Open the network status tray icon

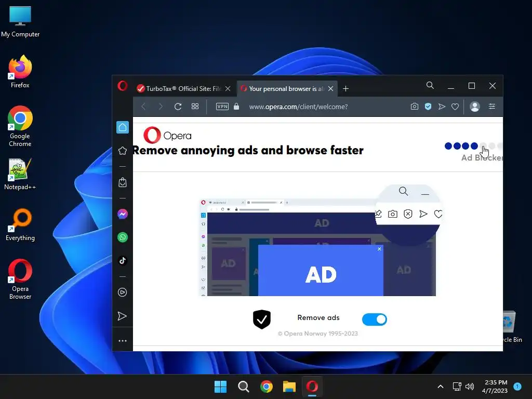coord(457,387)
